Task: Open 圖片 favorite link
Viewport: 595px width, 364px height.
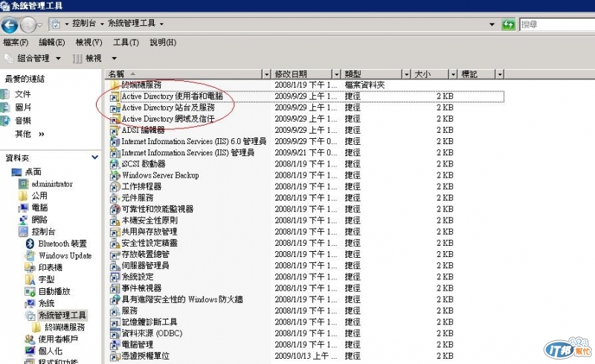Action: (x=23, y=107)
